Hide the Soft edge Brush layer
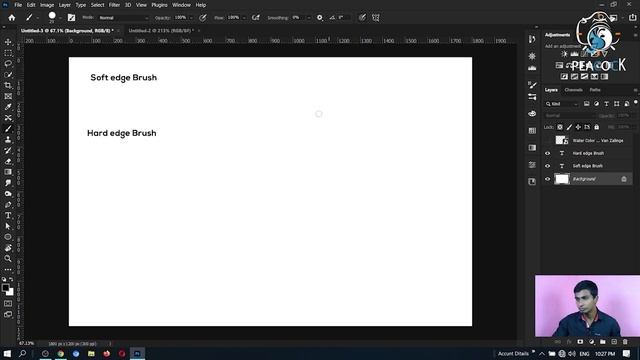Viewport: 640px width, 360px height. pos(547,166)
